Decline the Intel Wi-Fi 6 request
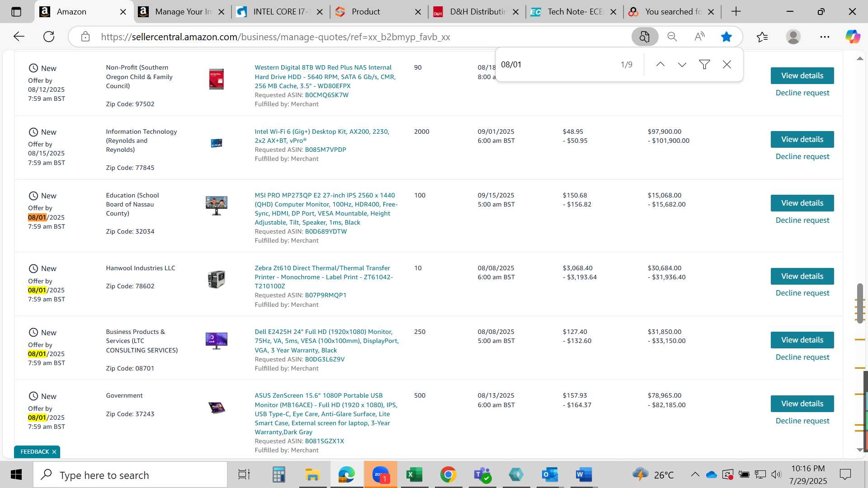Viewport: 868px width, 488px height. point(802,156)
